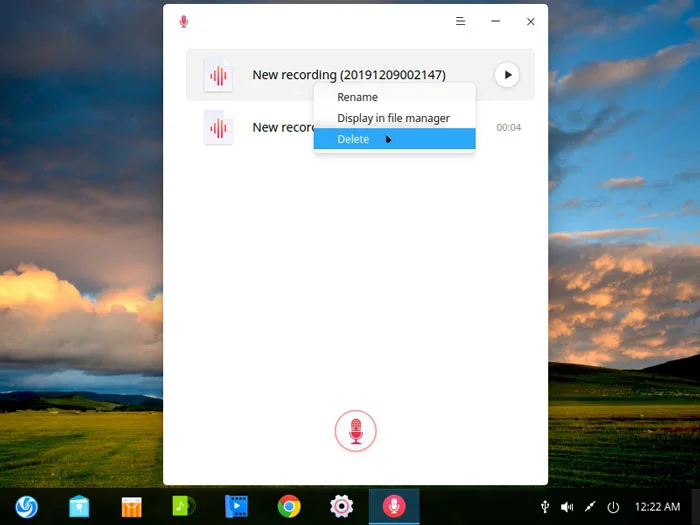Screen dimensions: 700x525
Task: Open the USB device tray icon
Action: (x=545, y=507)
